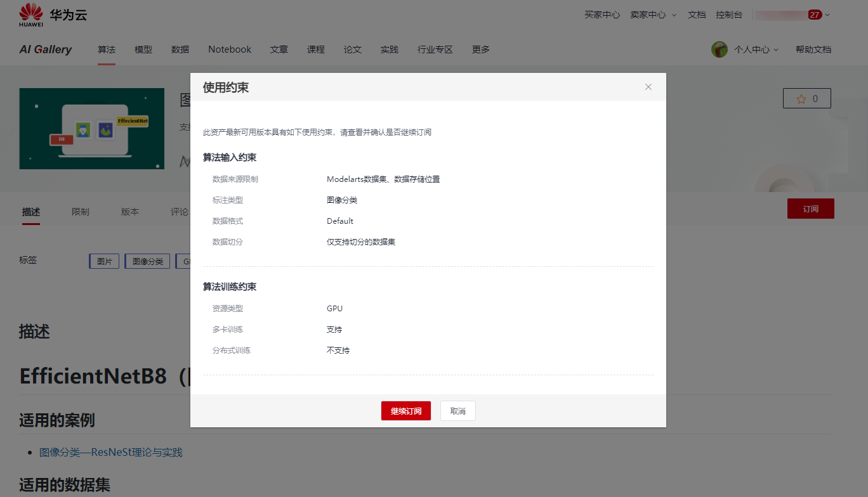Open the 文档 link in top bar
The width and height of the screenshot is (868, 497).
tap(697, 15)
